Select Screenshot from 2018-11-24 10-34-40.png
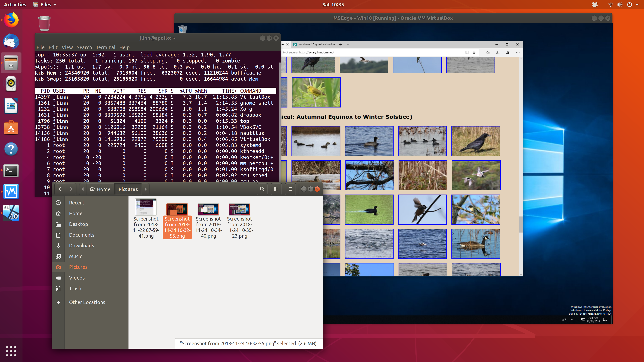Screen dimensions: 644x362 click(208, 221)
